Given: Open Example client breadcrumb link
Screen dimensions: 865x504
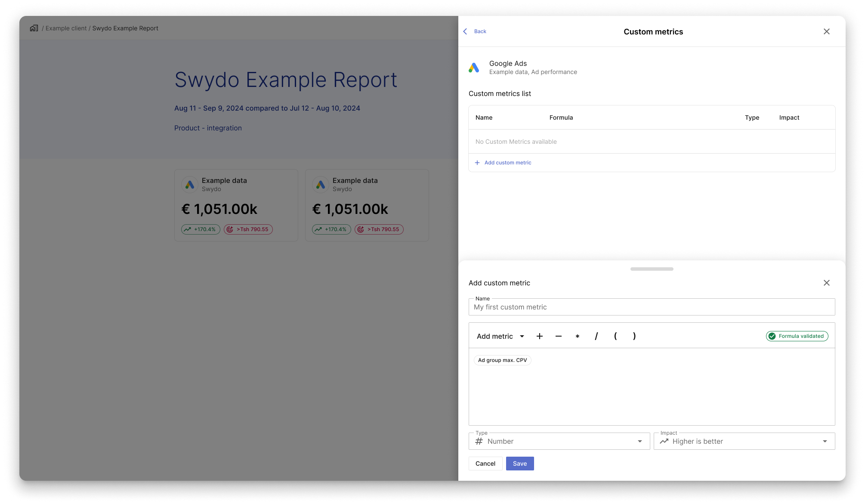Looking at the screenshot, I should [x=66, y=28].
